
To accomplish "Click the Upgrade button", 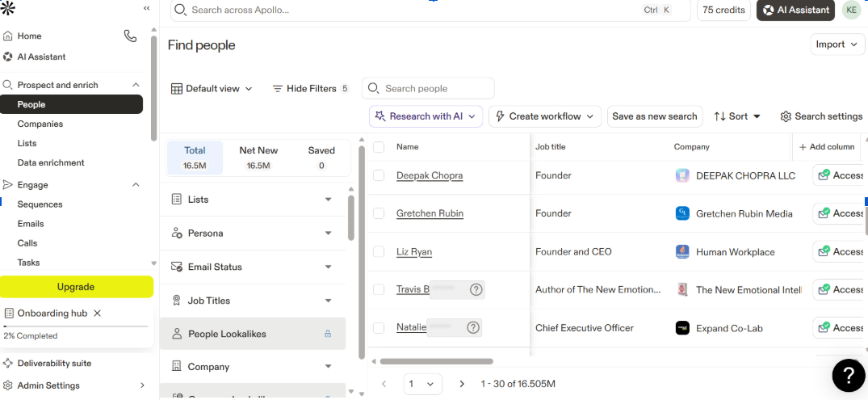I will [x=77, y=287].
